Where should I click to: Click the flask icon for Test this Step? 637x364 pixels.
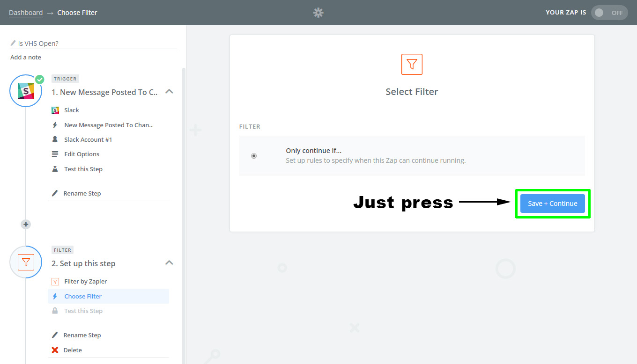[55, 169]
